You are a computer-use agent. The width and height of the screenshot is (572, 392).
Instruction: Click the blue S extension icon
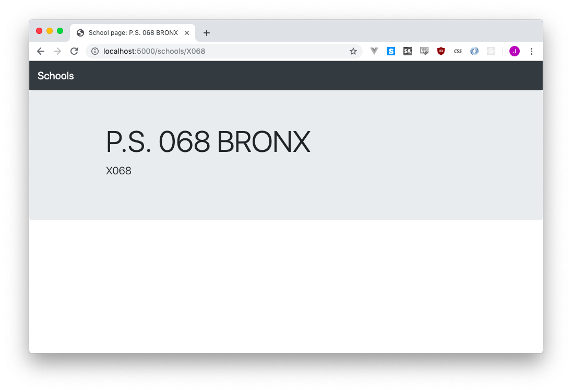coord(391,51)
